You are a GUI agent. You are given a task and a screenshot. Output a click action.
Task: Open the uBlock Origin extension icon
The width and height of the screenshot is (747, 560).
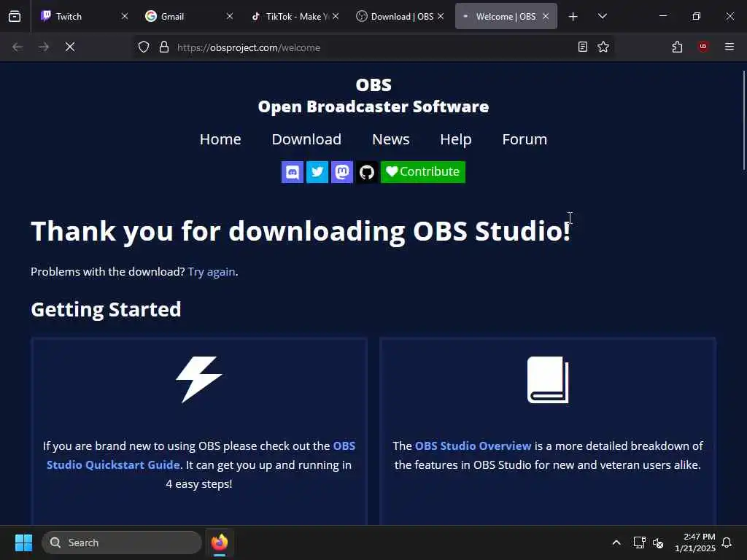coord(703,46)
